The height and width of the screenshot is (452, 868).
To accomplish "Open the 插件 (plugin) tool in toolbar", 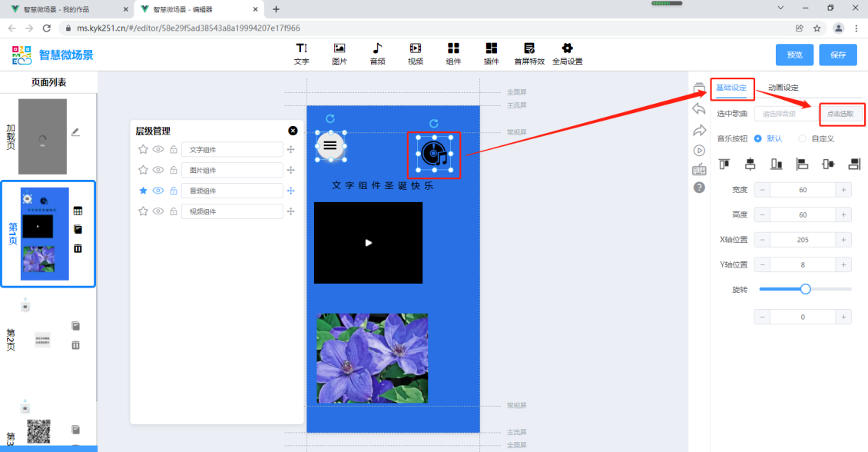I will point(491,53).
